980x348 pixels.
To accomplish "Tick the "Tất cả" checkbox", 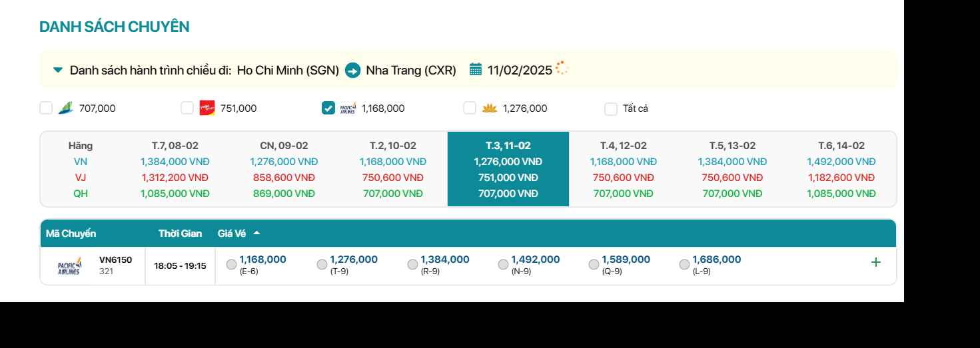I will coord(611,108).
